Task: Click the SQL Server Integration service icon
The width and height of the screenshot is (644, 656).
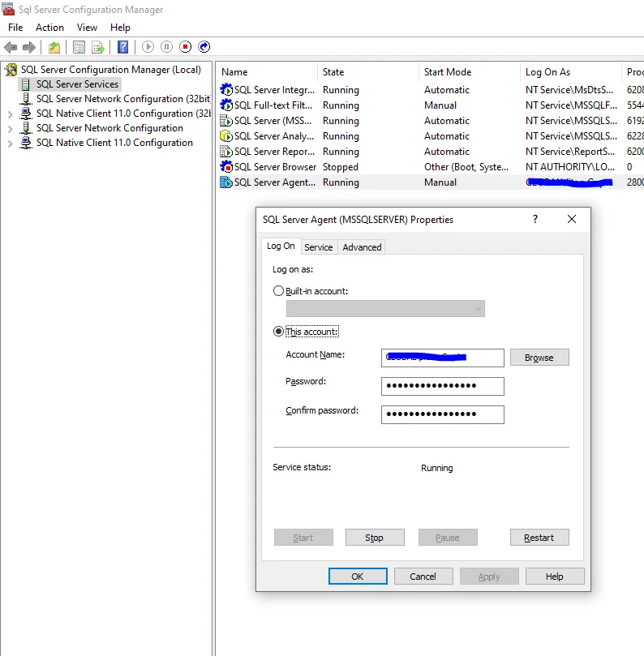Action: (226, 89)
